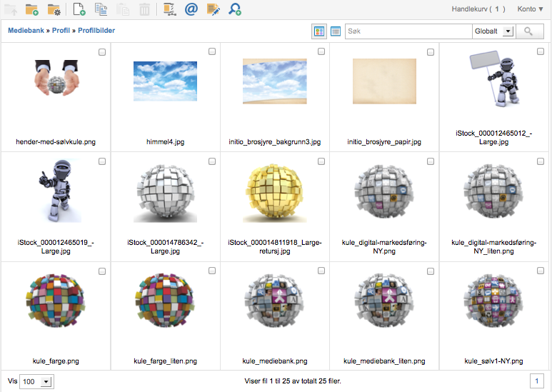
Task: Open the Vis items-per-page dropdown
Action: point(37,382)
